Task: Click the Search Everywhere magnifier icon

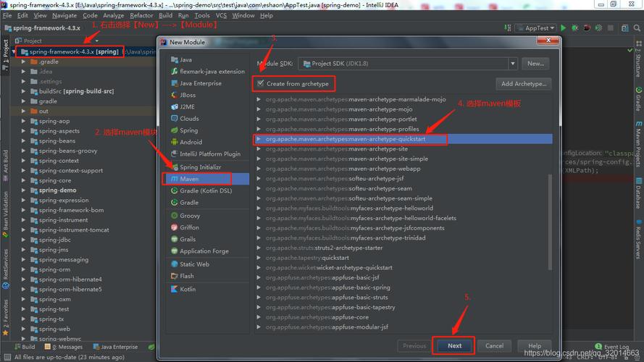Action: click(x=637, y=28)
